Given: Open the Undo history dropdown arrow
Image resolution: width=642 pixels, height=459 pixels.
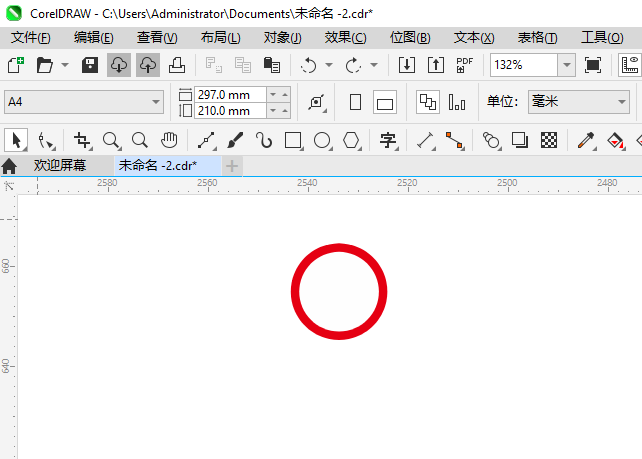Looking at the screenshot, I should [x=329, y=65].
